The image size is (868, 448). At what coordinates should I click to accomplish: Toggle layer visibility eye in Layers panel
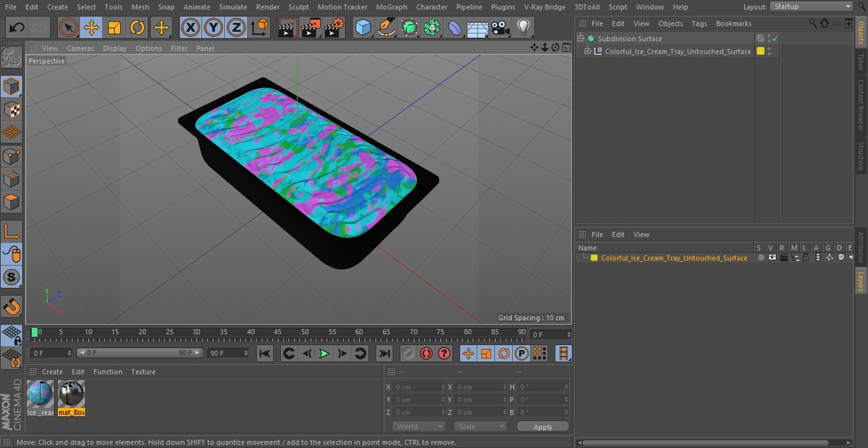point(772,257)
